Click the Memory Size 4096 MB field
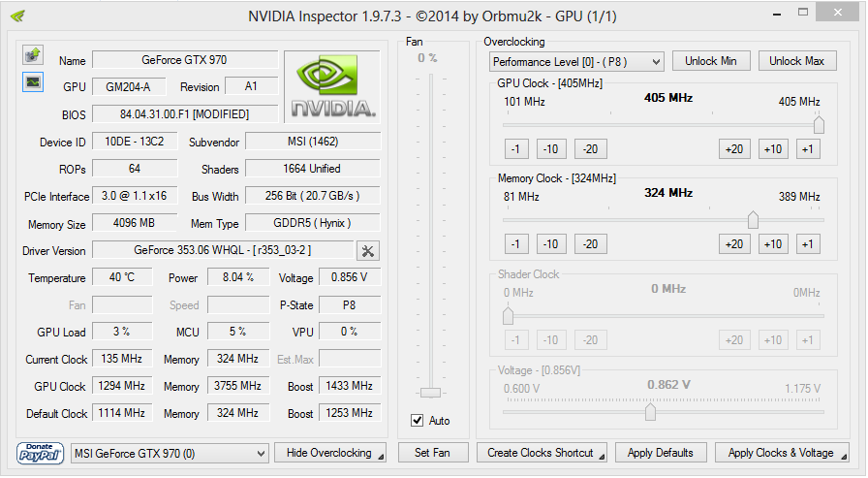Screen dimensions: 868x478 (x=135, y=223)
